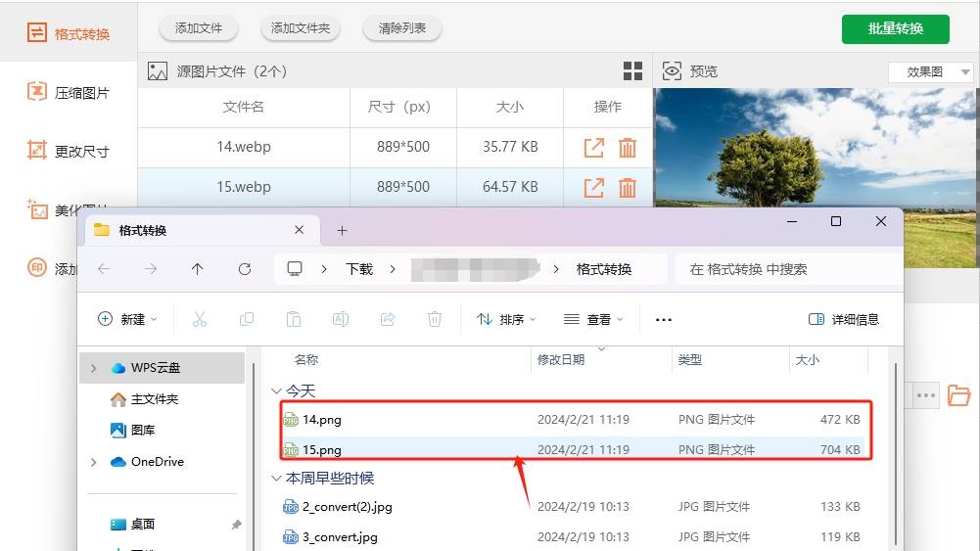980x551 pixels.
Task: Click the export icon for 14.webp
Action: click(x=593, y=148)
